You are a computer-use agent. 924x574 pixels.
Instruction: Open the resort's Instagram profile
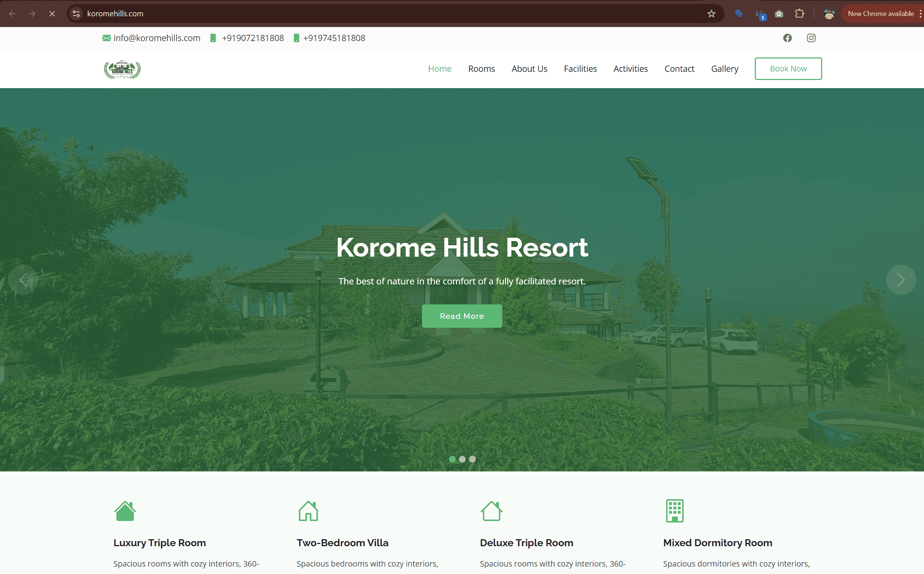[811, 38]
